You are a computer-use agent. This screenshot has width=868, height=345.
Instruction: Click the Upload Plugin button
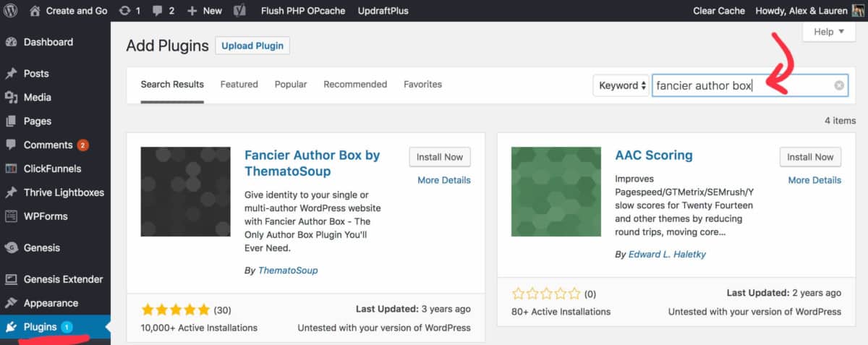click(252, 46)
